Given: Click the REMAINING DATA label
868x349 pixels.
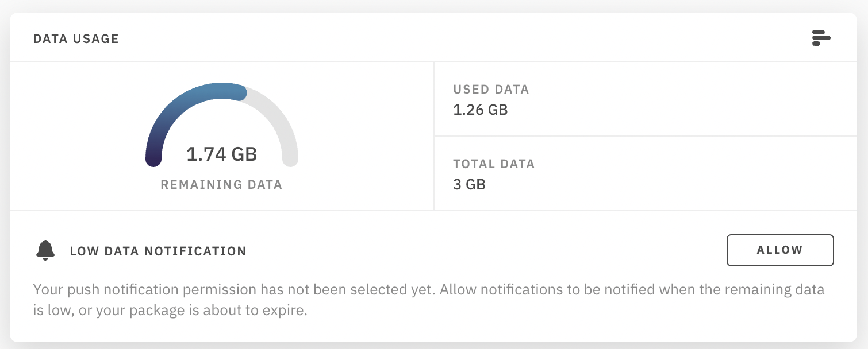Looking at the screenshot, I should click(x=221, y=185).
